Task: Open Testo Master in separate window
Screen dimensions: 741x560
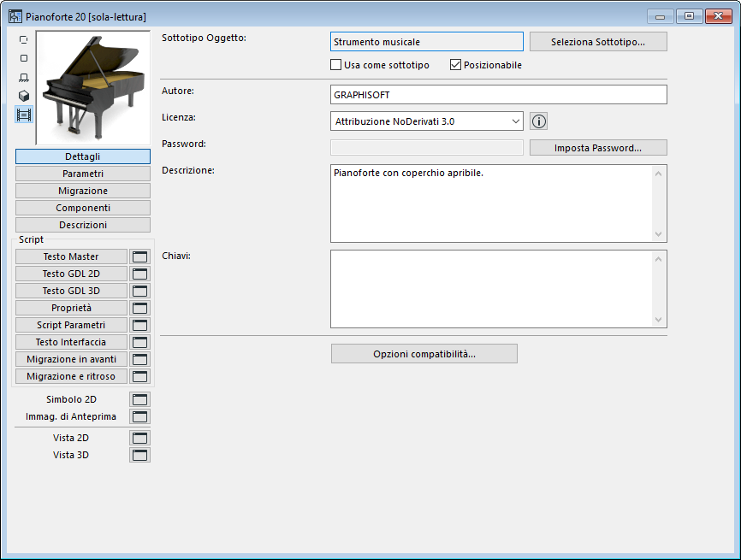Action: coord(139,256)
